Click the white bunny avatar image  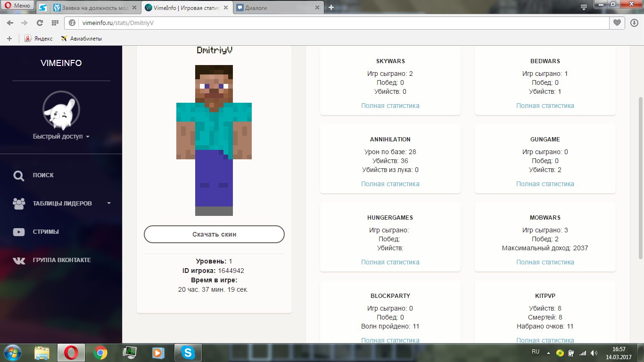(x=61, y=111)
